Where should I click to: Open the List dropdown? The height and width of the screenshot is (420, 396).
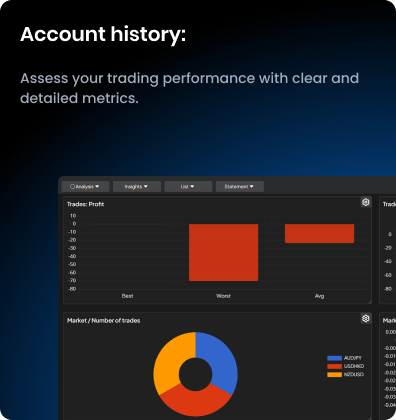[x=188, y=187]
